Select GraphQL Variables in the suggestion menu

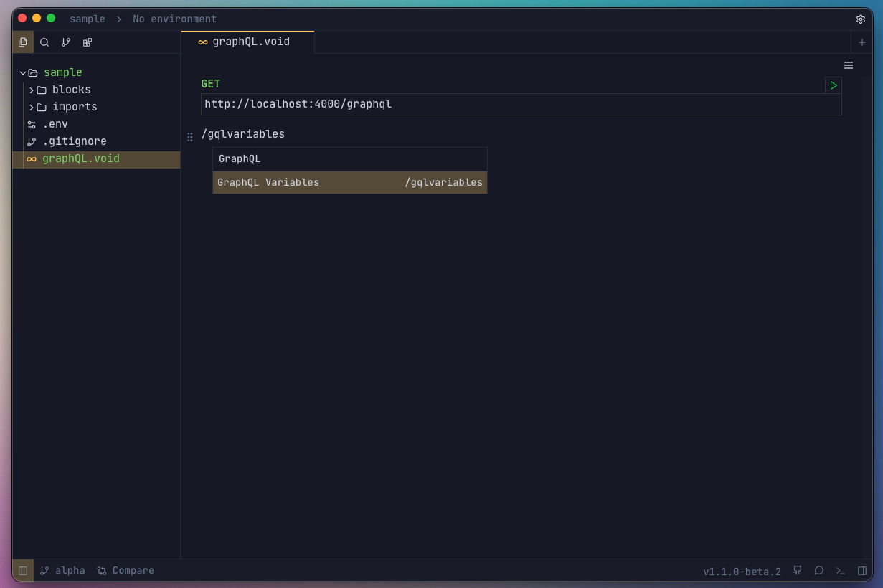coord(349,182)
